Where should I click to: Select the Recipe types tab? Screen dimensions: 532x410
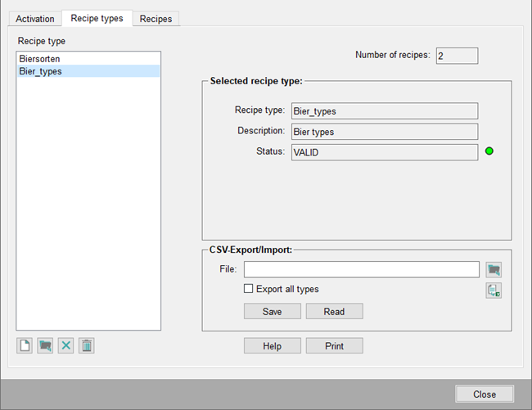(x=97, y=18)
